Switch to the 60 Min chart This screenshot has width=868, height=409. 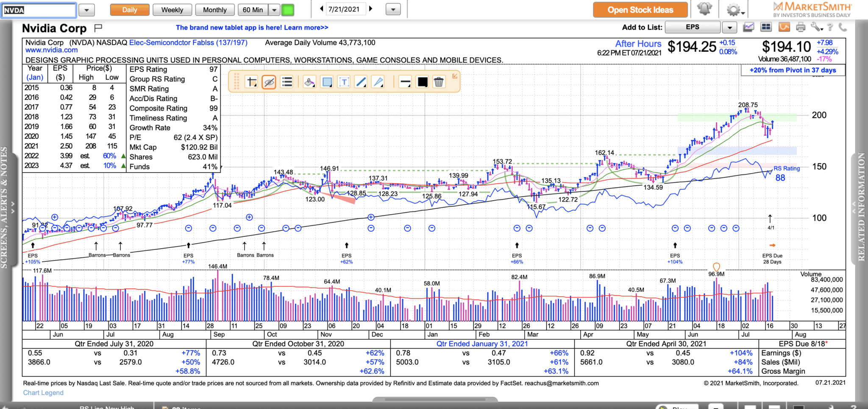[253, 10]
